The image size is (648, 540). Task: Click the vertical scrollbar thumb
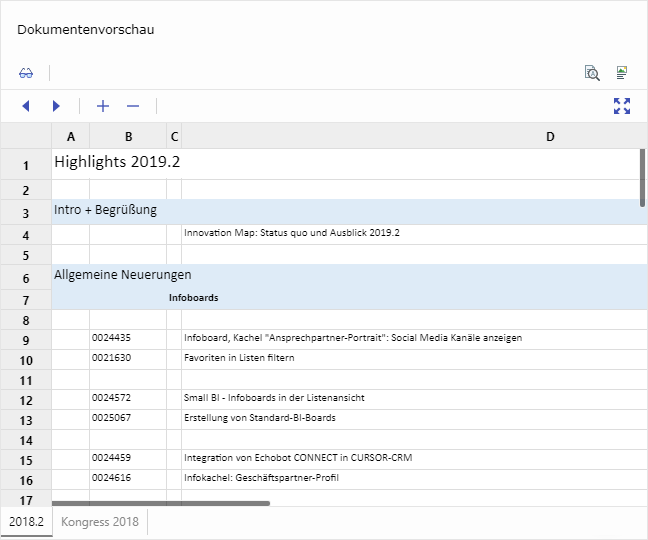(642, 178)
